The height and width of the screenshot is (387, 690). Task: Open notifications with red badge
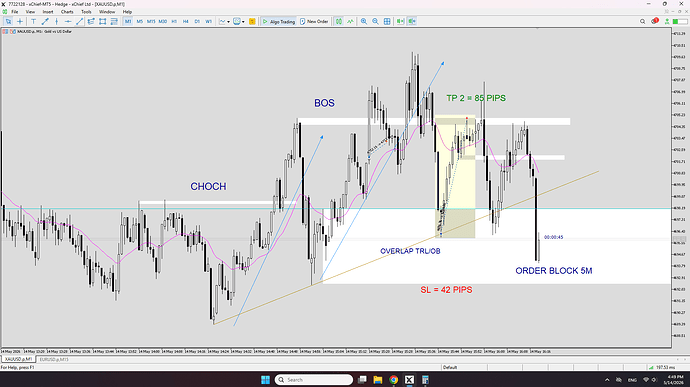(x=655, y=21)
